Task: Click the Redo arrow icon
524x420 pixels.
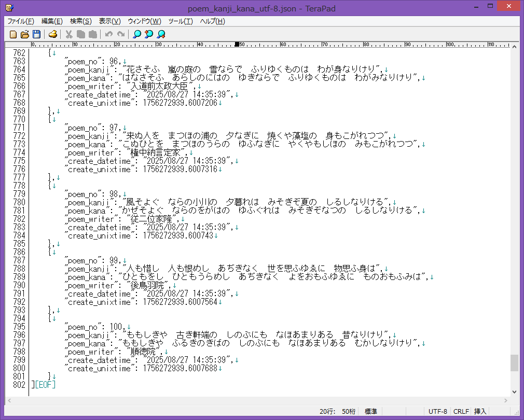Action: tap(120, 34)
